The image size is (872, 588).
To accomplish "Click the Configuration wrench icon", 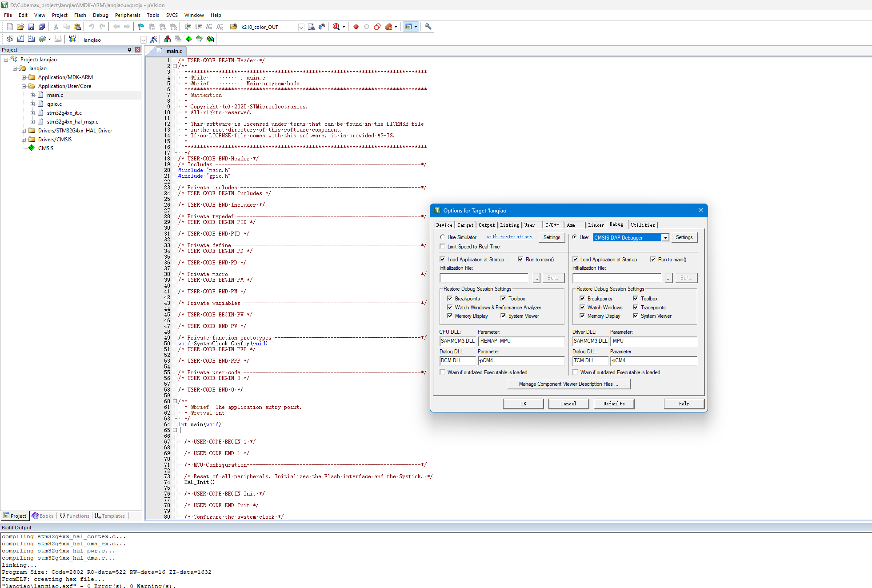I will tap(428, 27).
